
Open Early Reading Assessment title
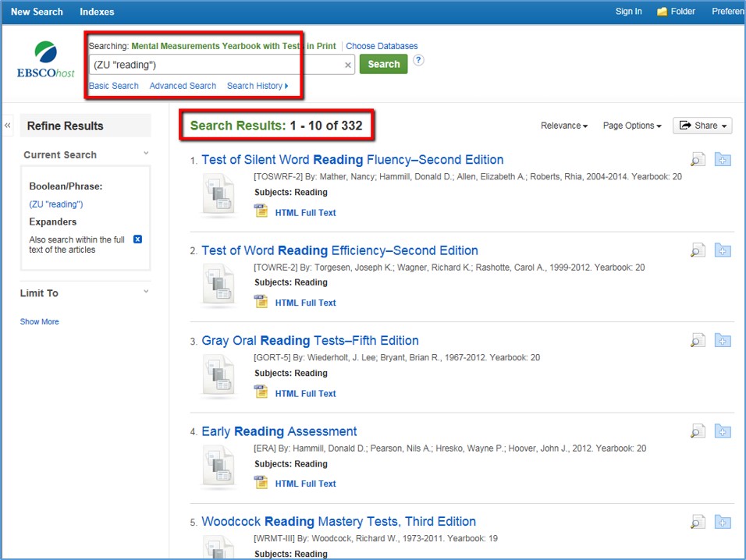(279, 431)
